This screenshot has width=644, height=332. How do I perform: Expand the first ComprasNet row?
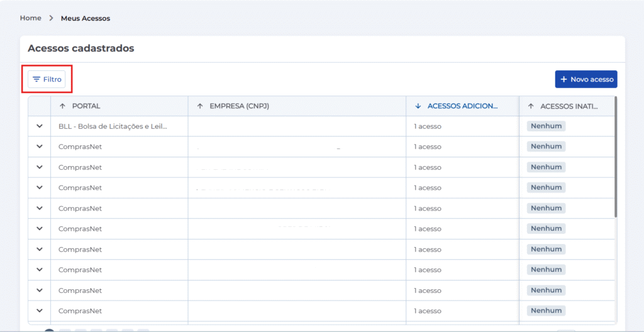tap(40, 147)
